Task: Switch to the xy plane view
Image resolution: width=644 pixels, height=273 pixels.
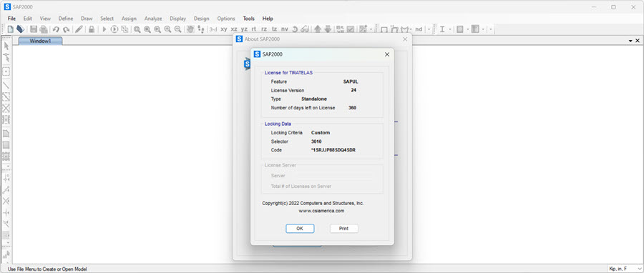Action: (224, 29)
